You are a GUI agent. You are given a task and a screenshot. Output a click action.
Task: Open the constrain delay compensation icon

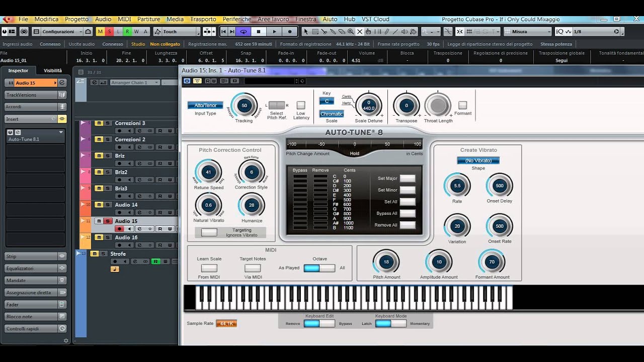(24, 31)
